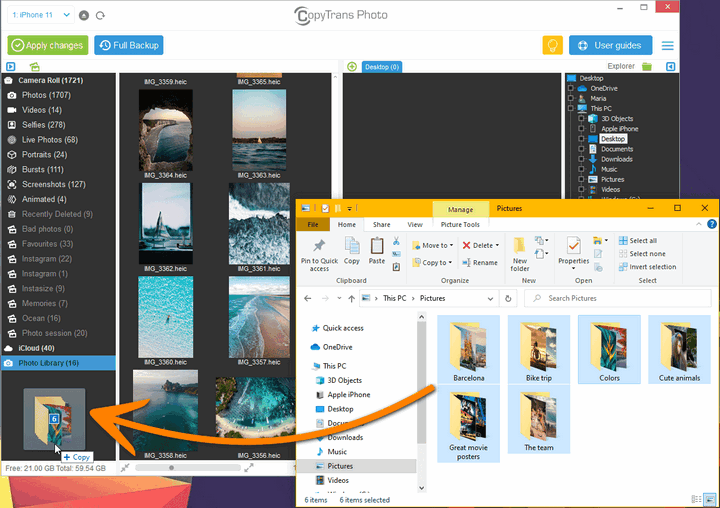Screen dimensions: 720x508
Task: Switch to large icons view in status bar
Action: click(710, 499)
